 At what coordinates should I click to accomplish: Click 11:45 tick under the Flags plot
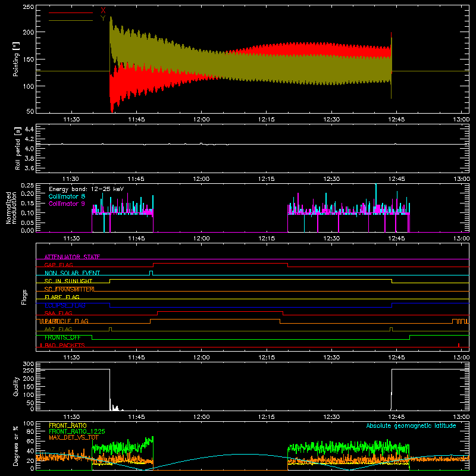[136, 358]
